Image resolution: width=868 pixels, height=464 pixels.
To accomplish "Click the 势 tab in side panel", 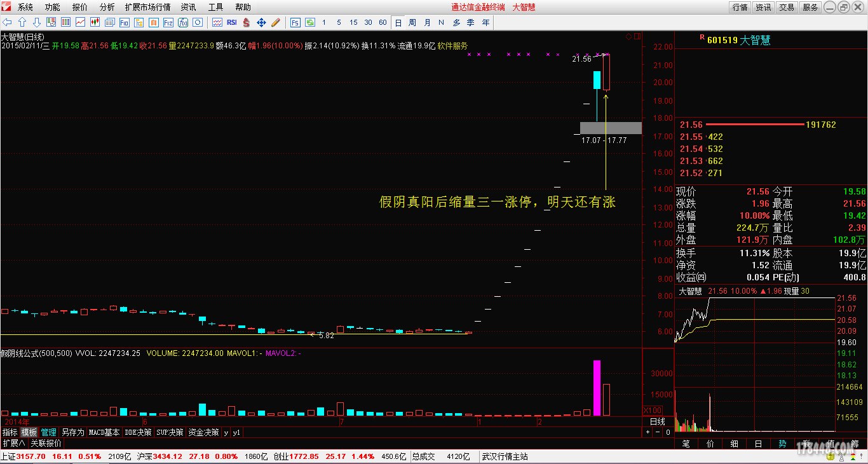I will (782, 444).
